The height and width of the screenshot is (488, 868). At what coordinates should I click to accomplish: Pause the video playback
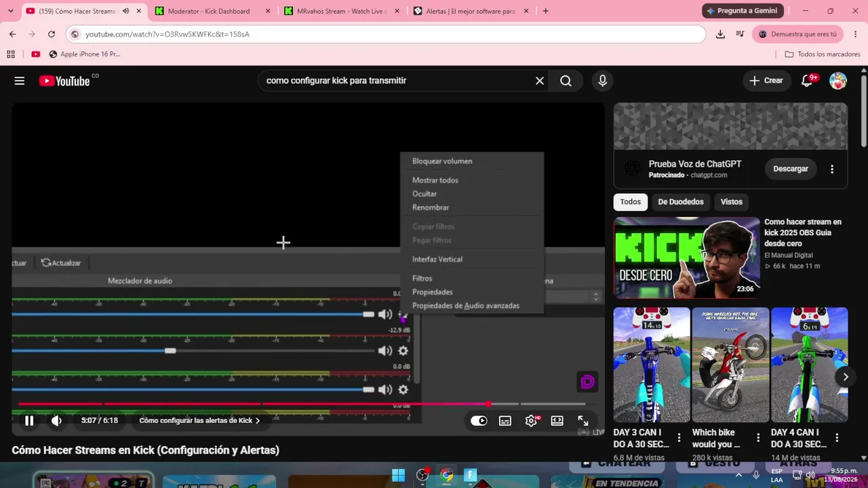[29, 421]
